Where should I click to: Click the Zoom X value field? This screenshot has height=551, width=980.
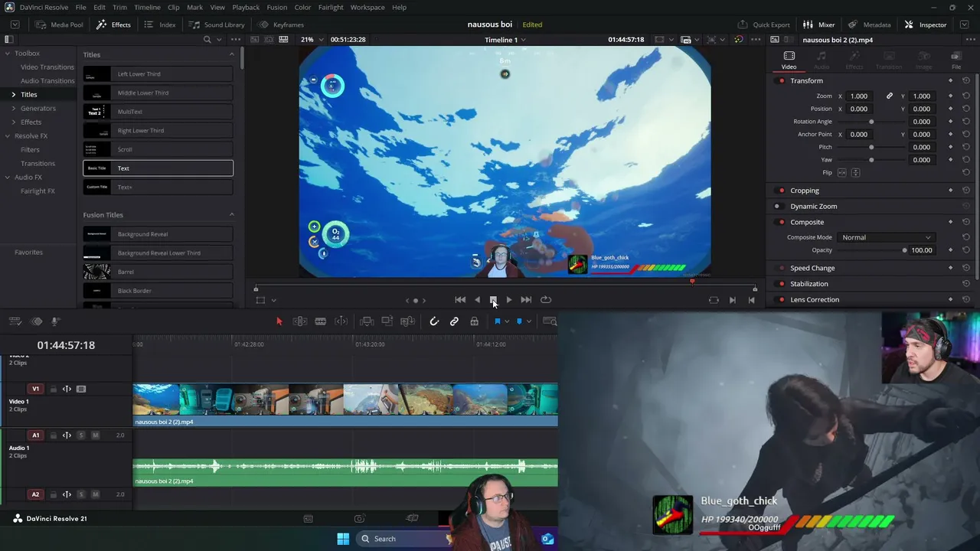pyautogui.click(x=859, y=96)
